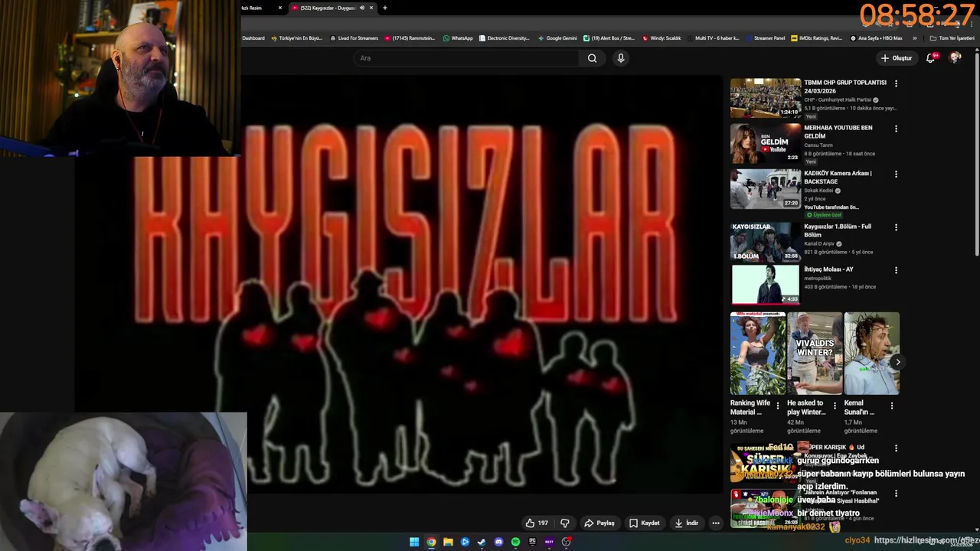
Task: Open options for He asked to play Winter short
Action: 835,406
